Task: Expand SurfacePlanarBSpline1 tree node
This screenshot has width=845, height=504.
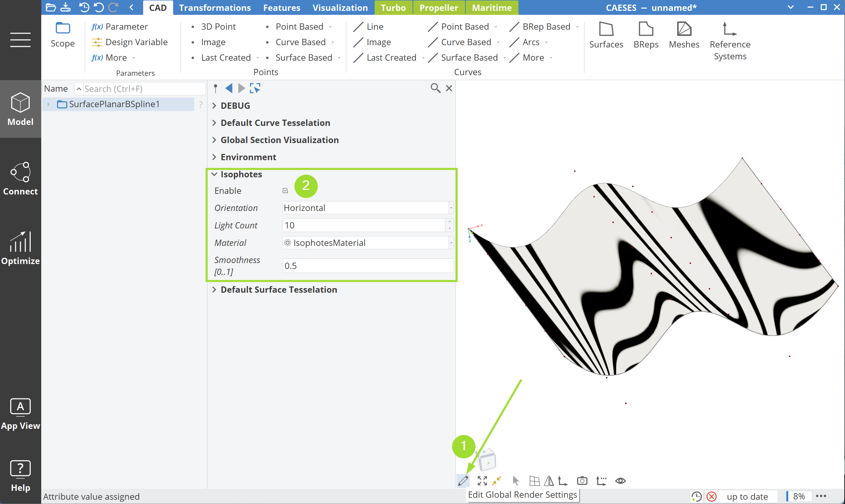Action: (x=48, y=104)
